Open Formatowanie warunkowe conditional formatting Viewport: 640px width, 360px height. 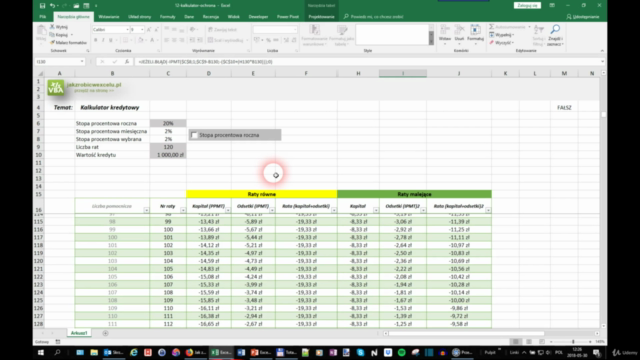coord(314,36)
